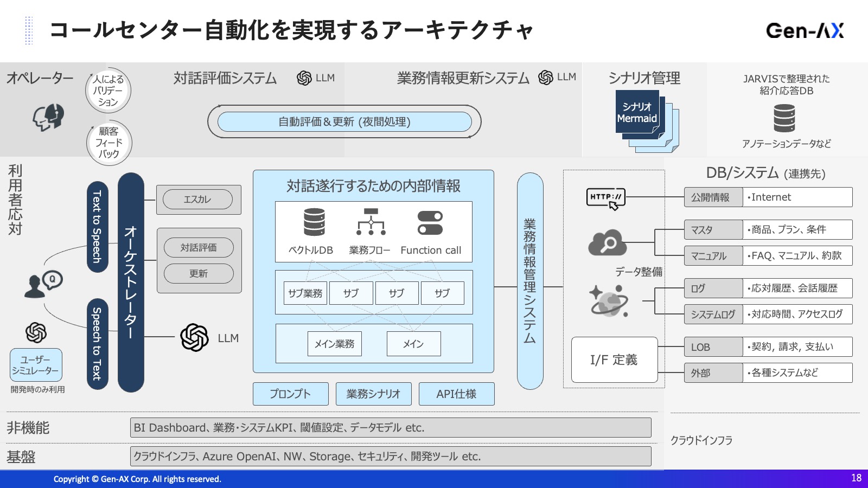Click the HTTP browser icon
Viewport: 868px width, 488px height.
tap(606, 198)
